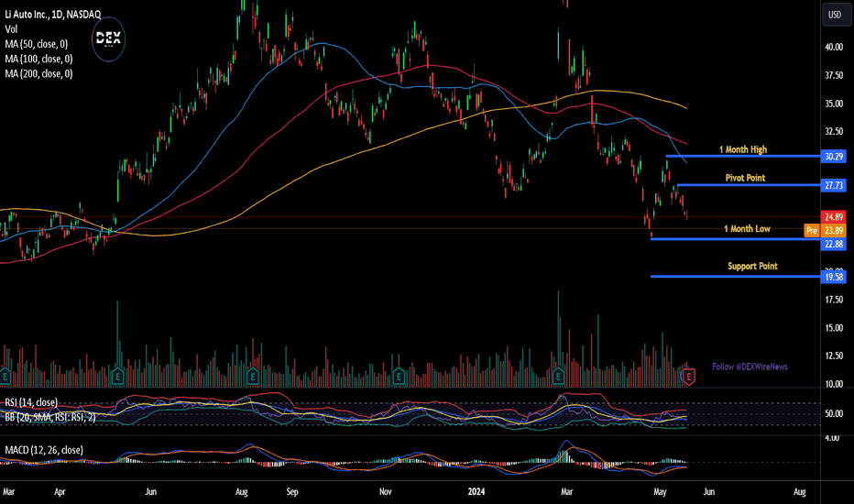The image size is (854, 504).
Task: Click the 37.50 price axis value
Action: point(834,75)
